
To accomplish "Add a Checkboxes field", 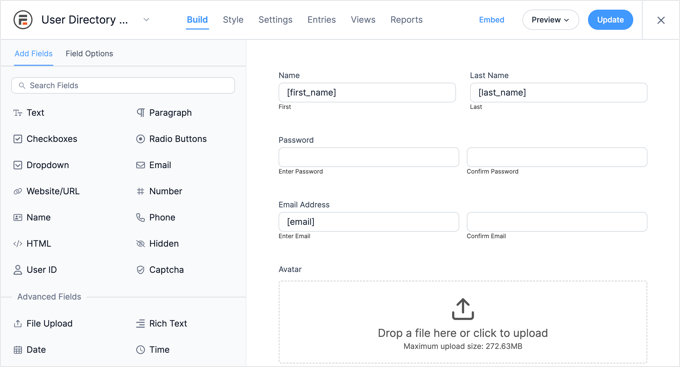I will pos(45,139).
